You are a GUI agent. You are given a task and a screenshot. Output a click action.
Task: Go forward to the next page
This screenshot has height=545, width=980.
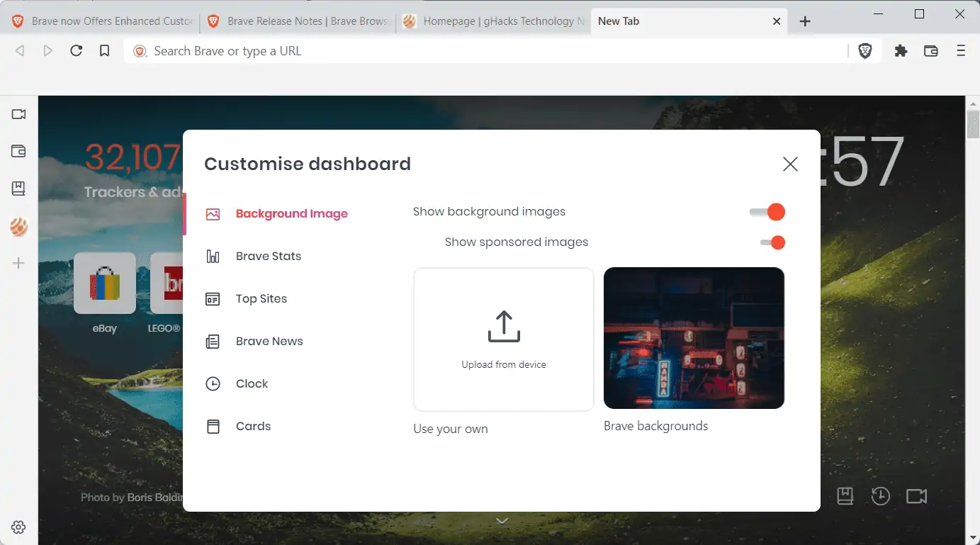pyautogui.click(x=47, y=51)
